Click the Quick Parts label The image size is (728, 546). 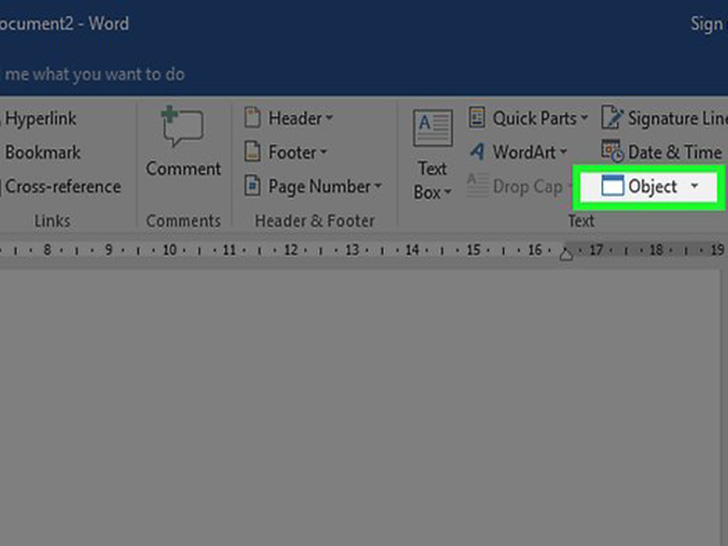click(535, 119)
